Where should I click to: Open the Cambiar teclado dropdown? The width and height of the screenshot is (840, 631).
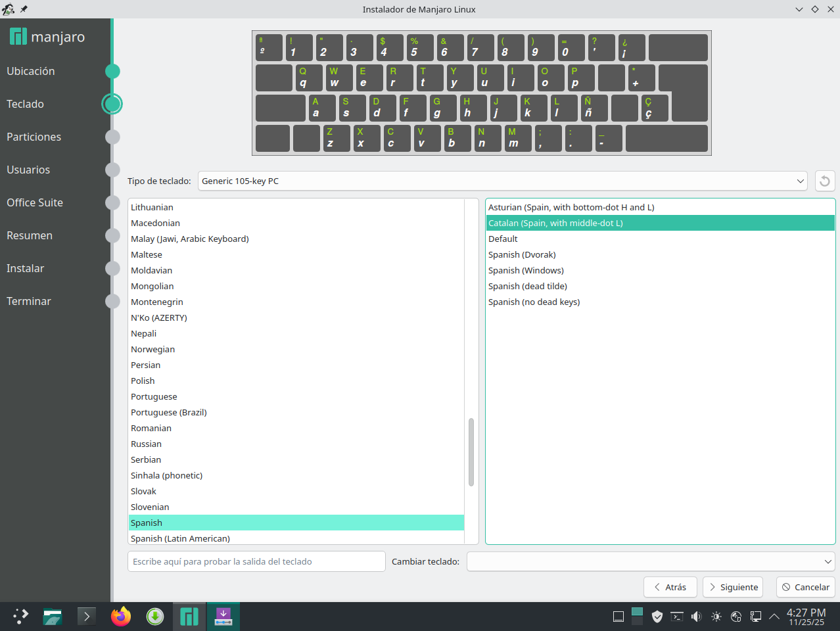click(x=651, y=561)
